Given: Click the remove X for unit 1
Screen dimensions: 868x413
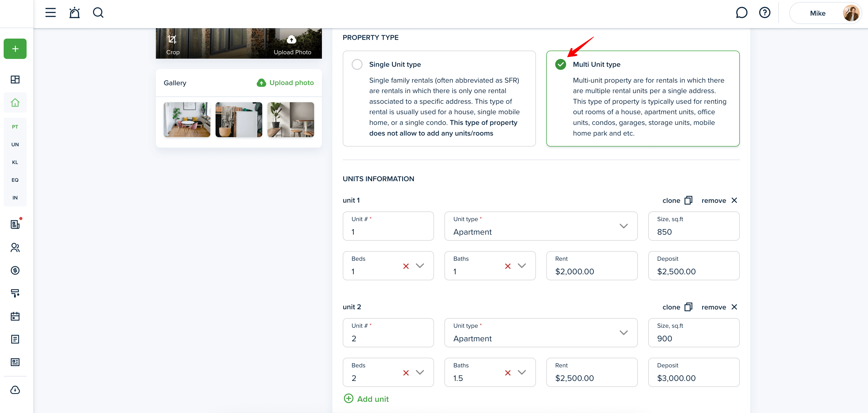Looking at the screenshot, I should (734, 200).
